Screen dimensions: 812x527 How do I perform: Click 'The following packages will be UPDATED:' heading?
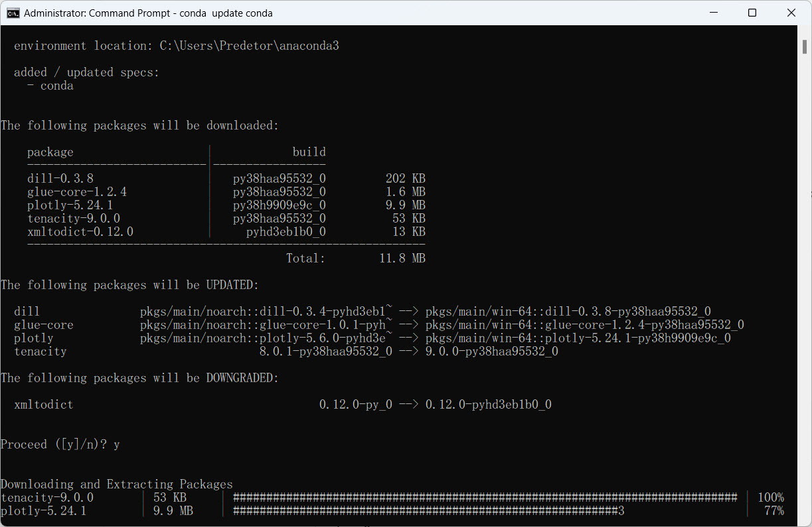click(130, 285)
